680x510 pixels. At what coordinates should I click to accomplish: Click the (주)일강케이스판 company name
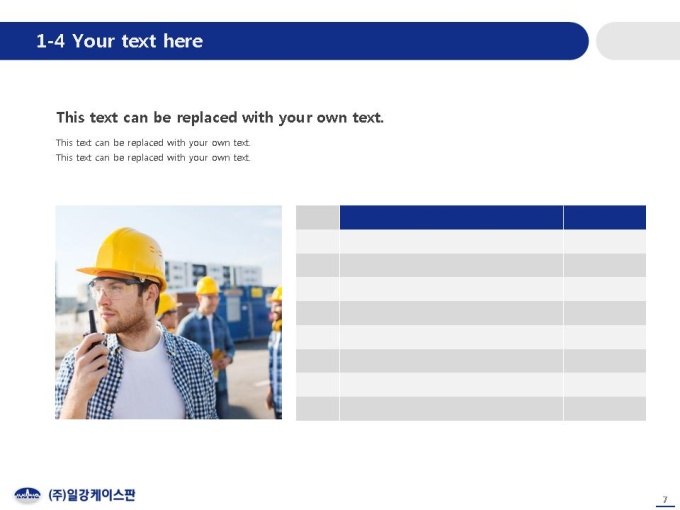tap(92, 494)
